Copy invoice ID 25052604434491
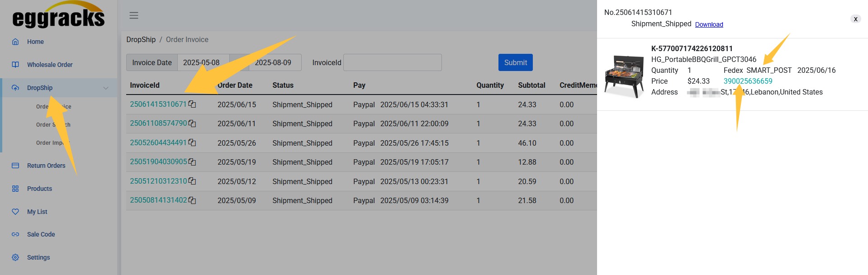Viewport: 868px width, 275px height. point(192,143)
